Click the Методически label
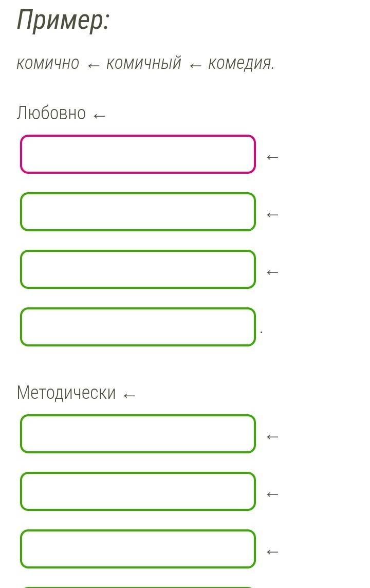Screen dimensions: 370x588 (x=66, y=393)
